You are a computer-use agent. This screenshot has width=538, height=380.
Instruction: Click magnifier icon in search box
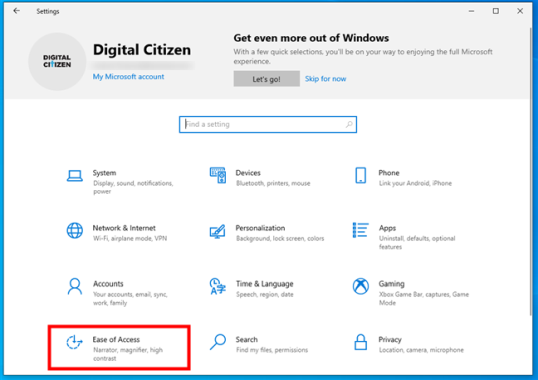pyautogui.click(x=349, y=124)
